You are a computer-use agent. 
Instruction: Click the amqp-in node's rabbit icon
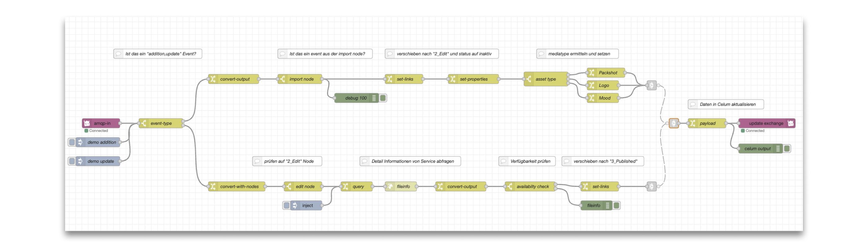(87, 123)
